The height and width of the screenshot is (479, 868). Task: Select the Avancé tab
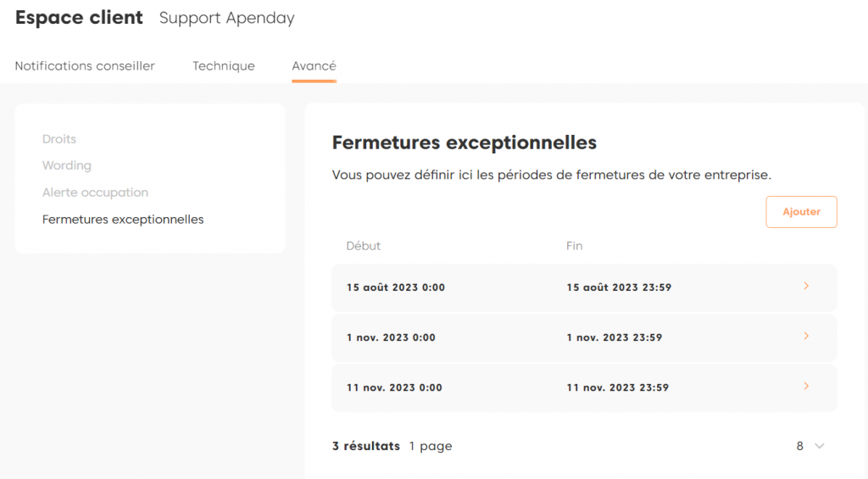point(314,66)
